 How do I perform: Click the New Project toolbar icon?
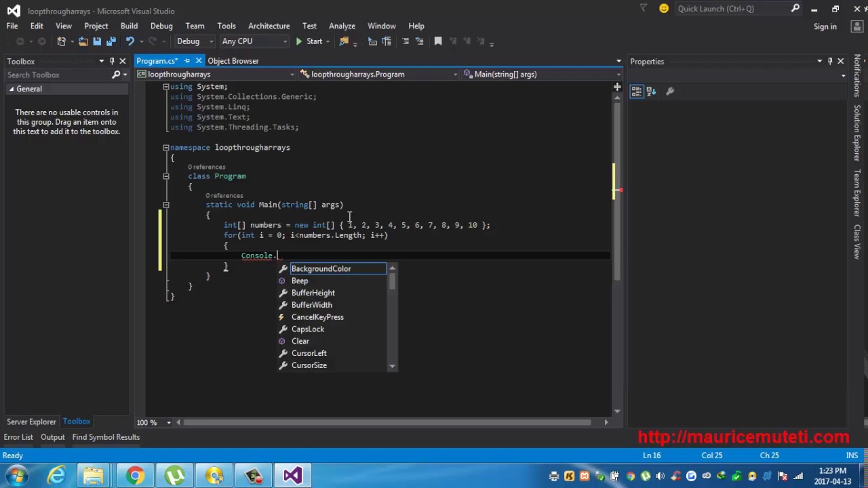(62, 41)
